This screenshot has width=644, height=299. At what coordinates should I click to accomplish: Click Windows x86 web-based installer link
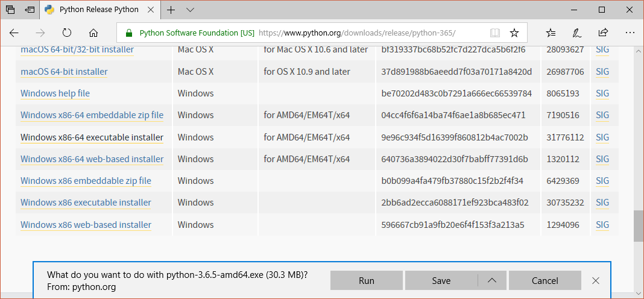(86, 225)
